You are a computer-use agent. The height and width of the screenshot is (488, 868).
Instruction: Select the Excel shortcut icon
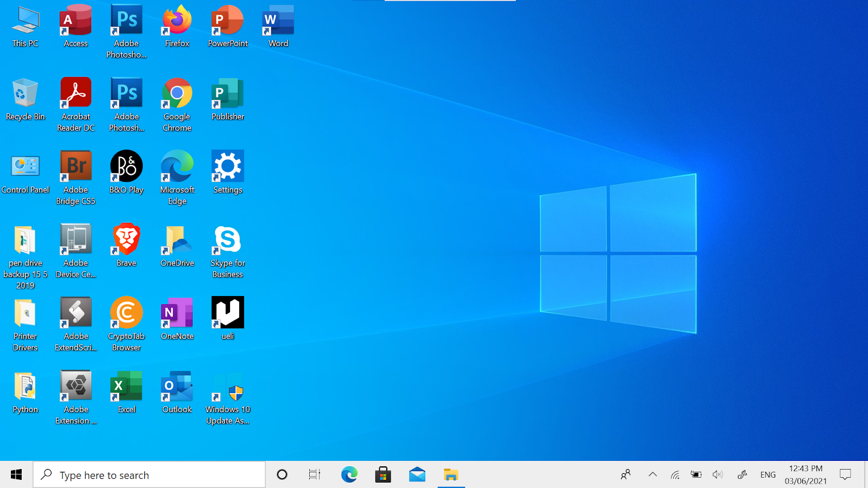pyautogui.click(x=126, y=392)
